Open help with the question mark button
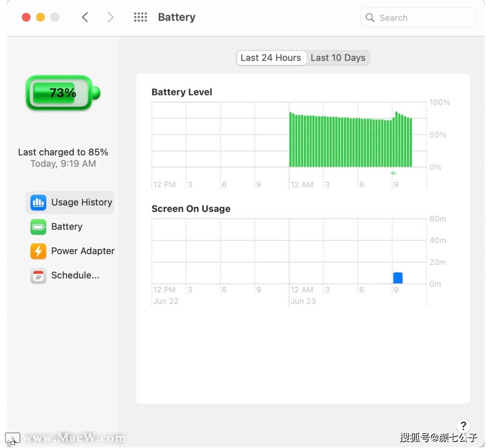Image resolution: width=489 pixels, height=448 pixels. click(x=463, y=426)
